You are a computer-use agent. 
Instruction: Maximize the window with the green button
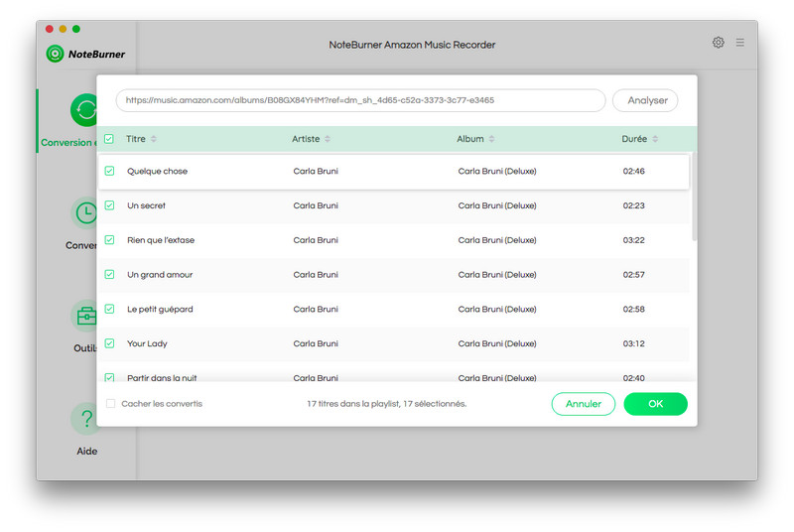click(76, 29)
